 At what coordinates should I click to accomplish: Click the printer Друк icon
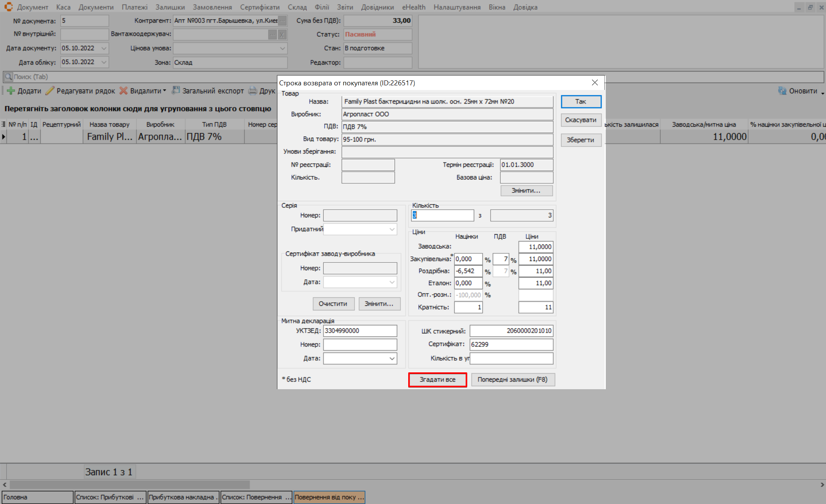(253, 91)
